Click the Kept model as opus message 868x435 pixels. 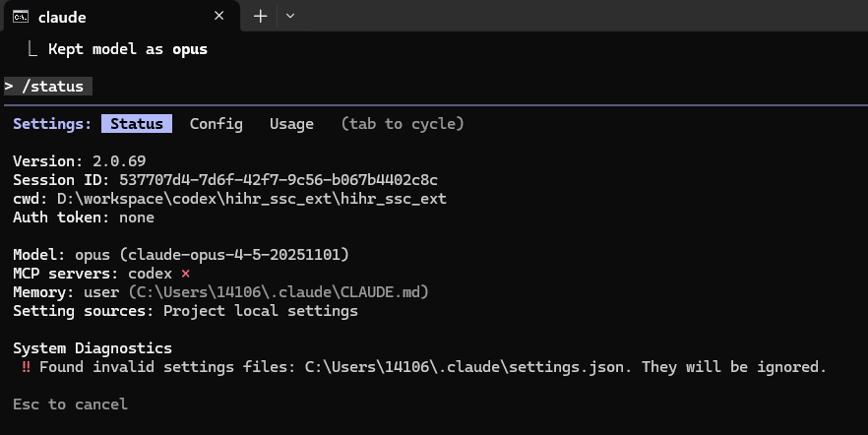coord(128,49)
